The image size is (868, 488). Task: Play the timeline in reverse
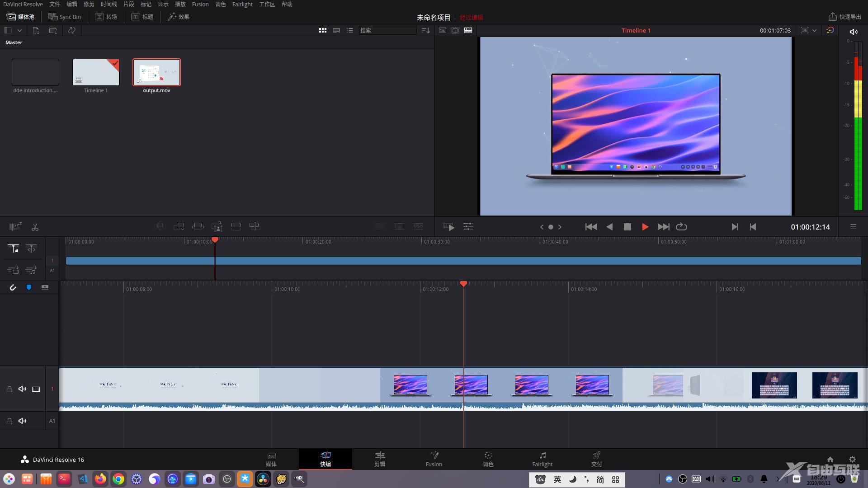[x=609, y=227]
